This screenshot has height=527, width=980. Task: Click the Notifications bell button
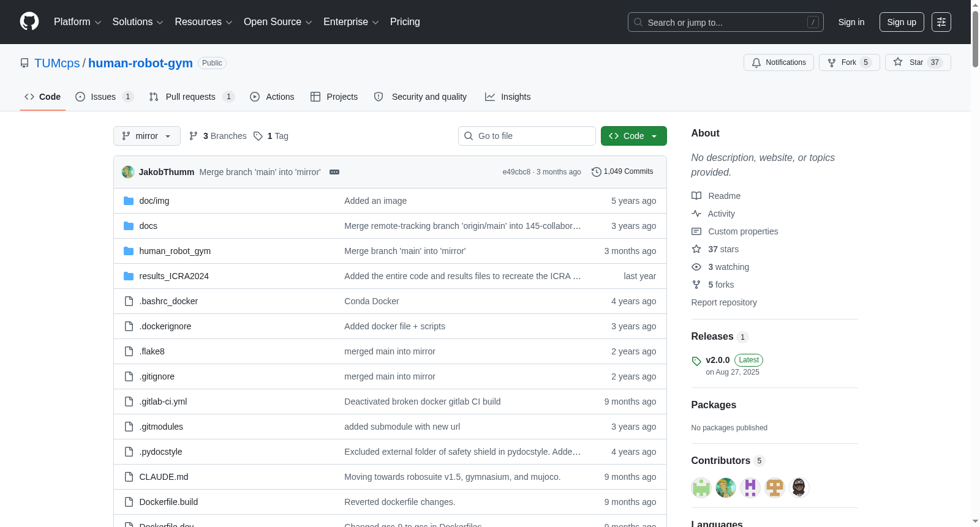click(x=778, y=62)
